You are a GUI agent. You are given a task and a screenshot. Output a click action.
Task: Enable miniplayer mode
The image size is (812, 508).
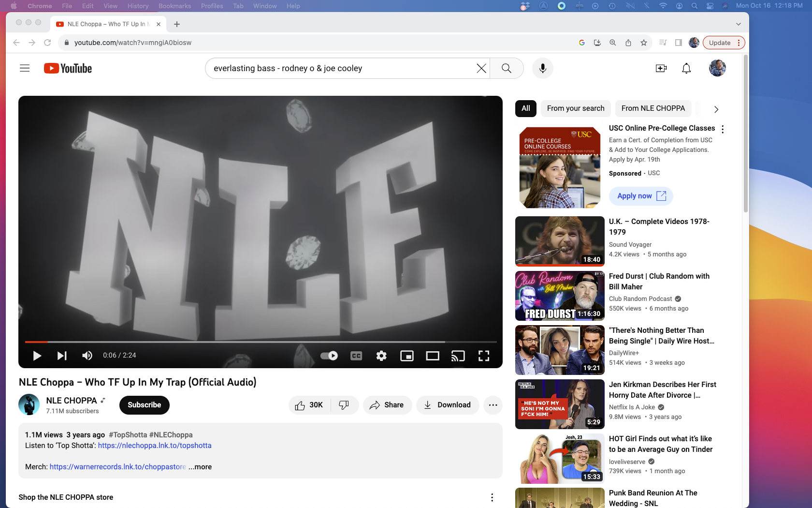point(407,356)
